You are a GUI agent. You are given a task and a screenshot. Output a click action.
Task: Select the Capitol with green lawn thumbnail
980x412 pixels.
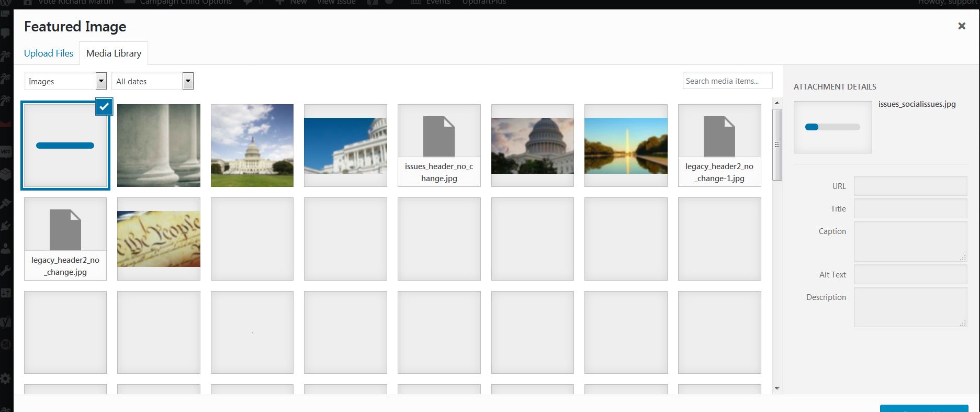click(x=252, y=146)
